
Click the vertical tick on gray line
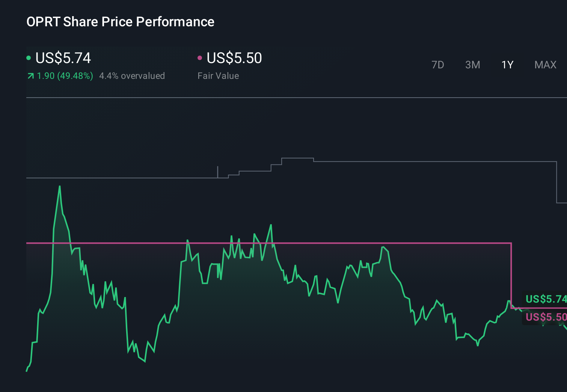point(218,172)
